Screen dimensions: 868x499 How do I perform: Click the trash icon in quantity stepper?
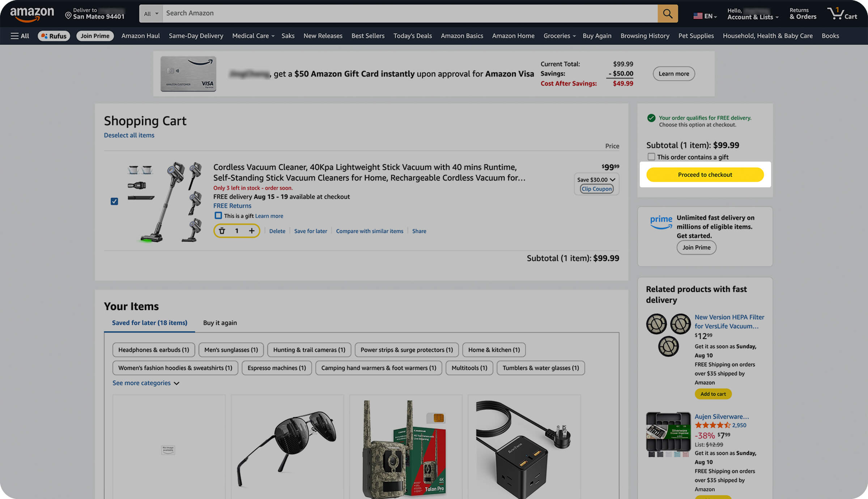(222, 231)
